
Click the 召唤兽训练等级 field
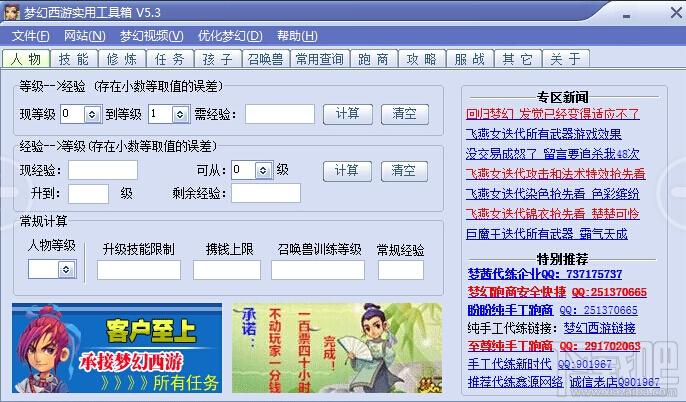(x=318, y=270)
